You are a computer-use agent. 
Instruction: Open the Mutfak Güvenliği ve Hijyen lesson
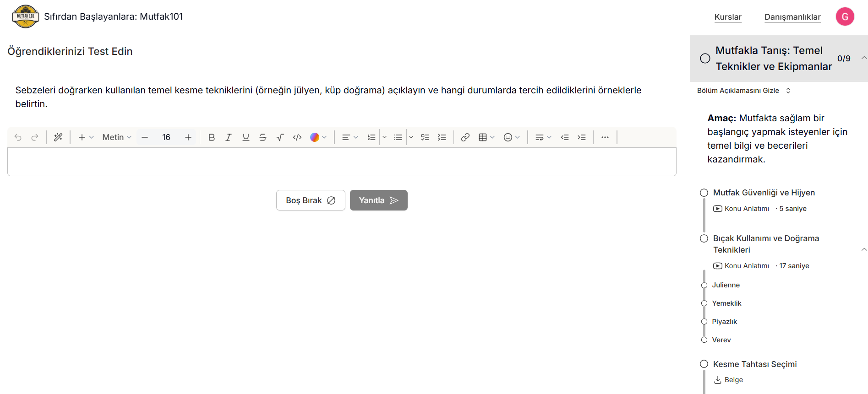click(764, 193)
